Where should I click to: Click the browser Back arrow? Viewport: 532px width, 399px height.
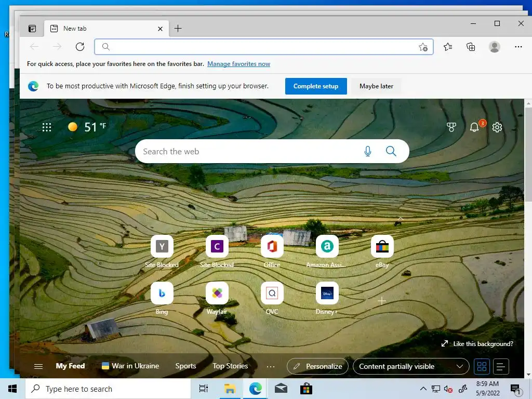click(34, 47)
